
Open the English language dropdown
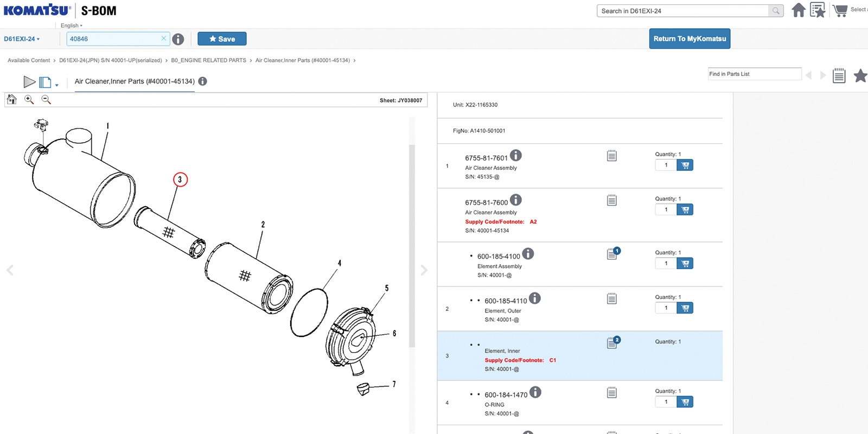pos(72,25)
